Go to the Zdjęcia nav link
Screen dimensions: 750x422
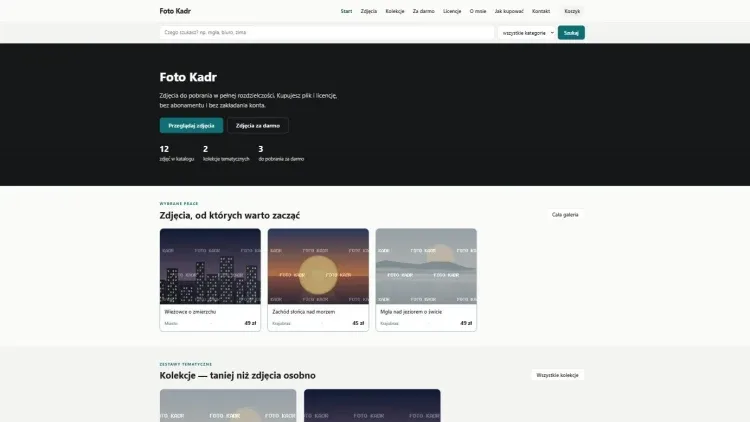tap(369, 11)
